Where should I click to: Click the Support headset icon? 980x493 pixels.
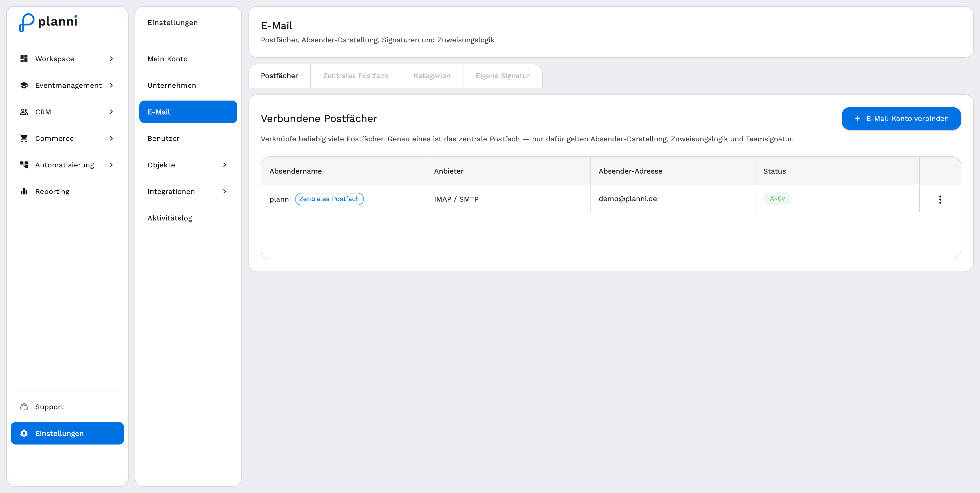click(24, 407)
